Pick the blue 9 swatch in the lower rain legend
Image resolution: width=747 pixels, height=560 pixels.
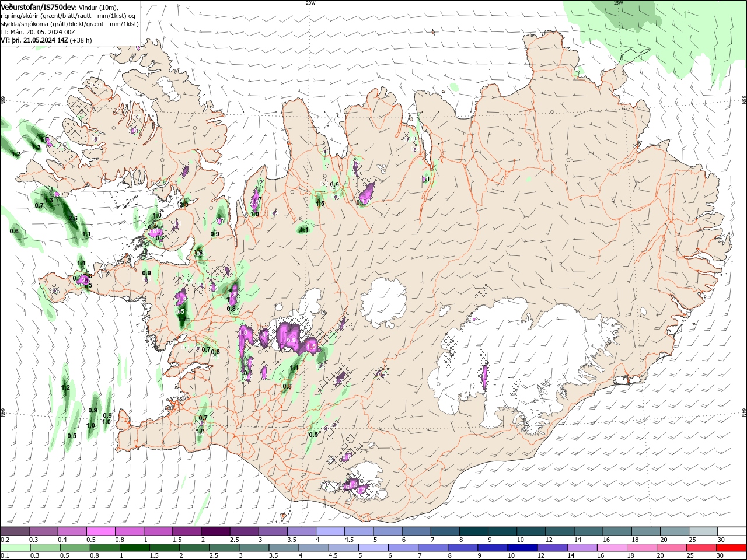pyautogui.click(x=493, y=548)
